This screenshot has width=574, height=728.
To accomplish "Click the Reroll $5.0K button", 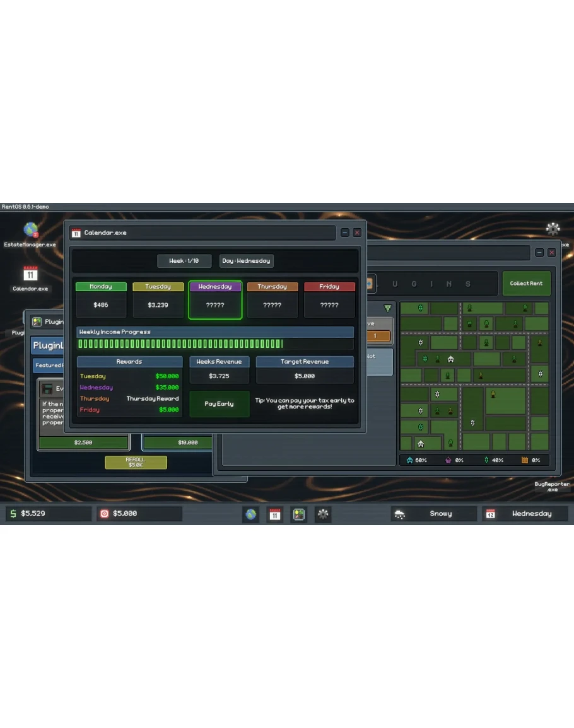I will pyautogui.click(x=136, y=463).
